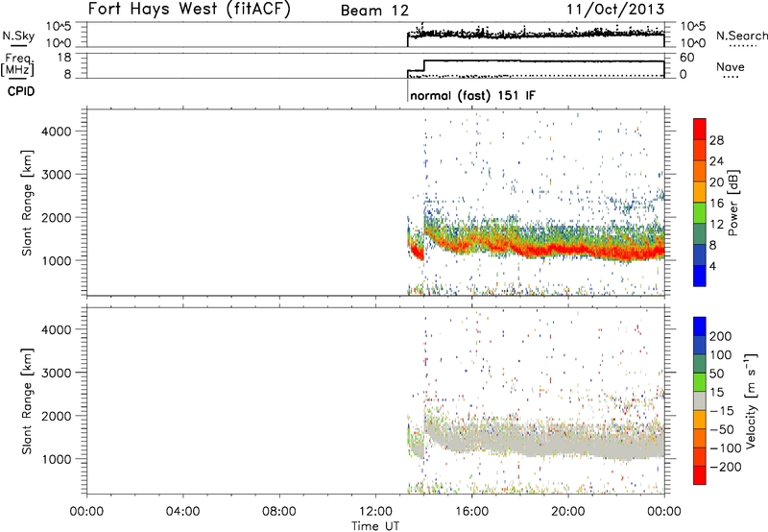Click the "3000" tick in the Power panel
The width and height of the screenshot is (768, 532).
click(57, 175)
